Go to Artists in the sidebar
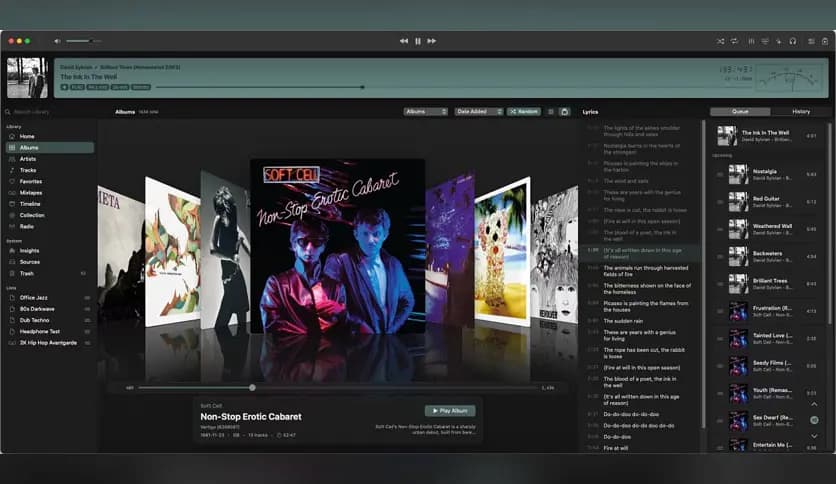The height and width of the screenshot is (484, 836). point(50,159)
